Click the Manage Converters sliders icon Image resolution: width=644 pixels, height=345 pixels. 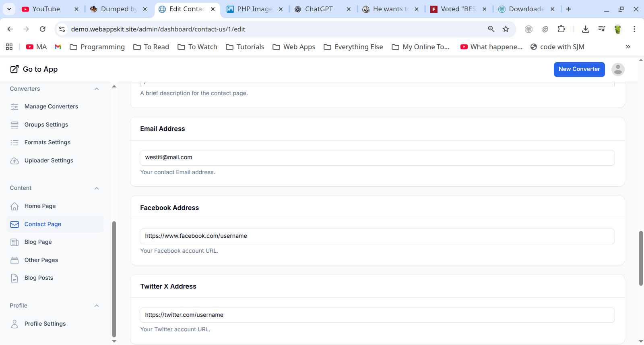coord(14,107)
